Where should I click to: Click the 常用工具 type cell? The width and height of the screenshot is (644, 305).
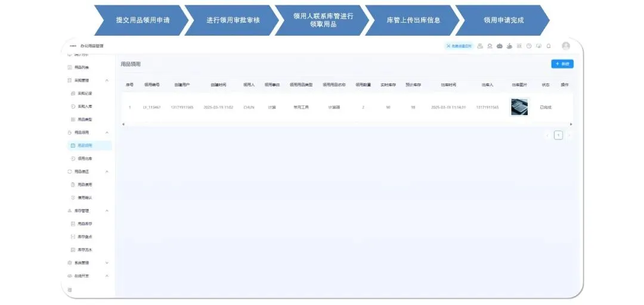[301, 107]
